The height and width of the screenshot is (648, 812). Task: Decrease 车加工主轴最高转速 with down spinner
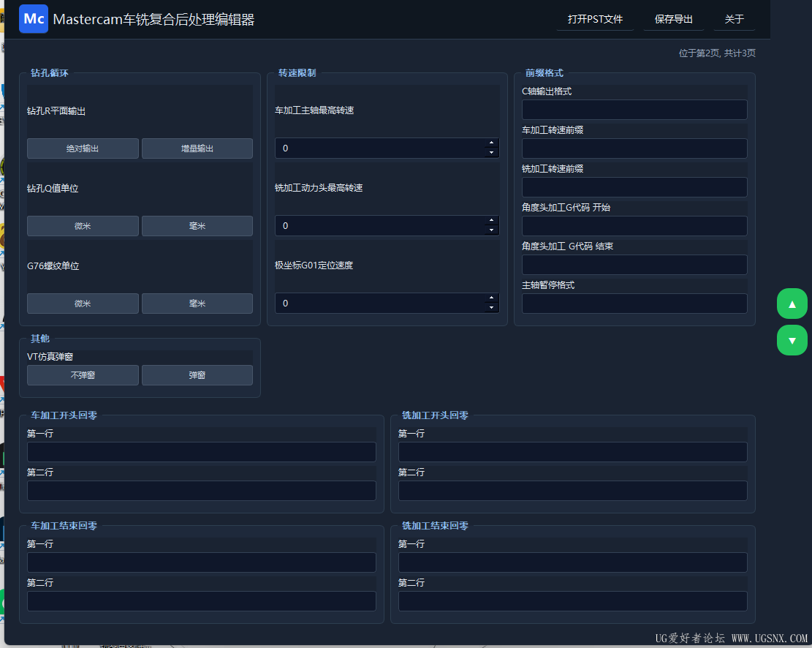click(x=491, y=153)
